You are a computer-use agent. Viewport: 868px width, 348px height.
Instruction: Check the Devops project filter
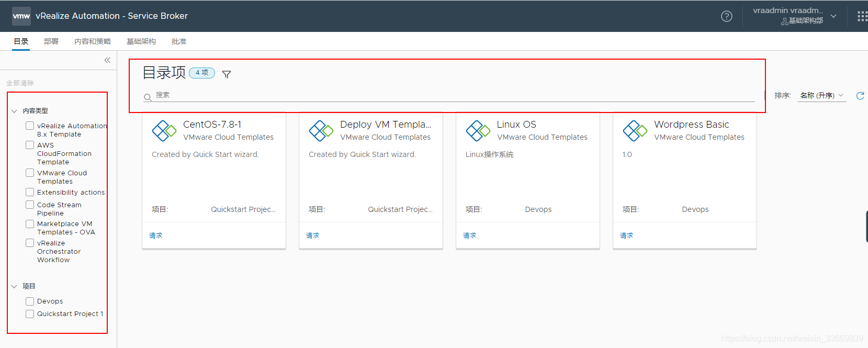point(30,301)
